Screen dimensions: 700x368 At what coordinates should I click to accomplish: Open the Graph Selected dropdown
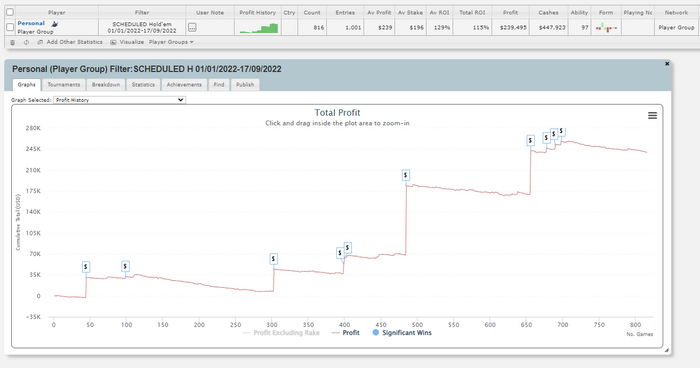[120, 100]
